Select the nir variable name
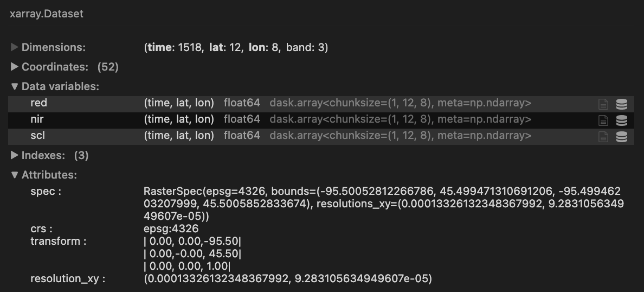The height and width of the screenshot is (292, 644). click(x=37, y=119)
